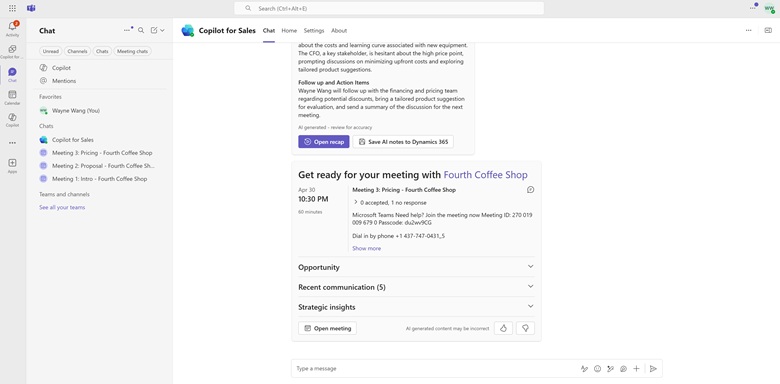Click the search box at top
Viewport: 780px width, 384px height.
tap(389, 8)
